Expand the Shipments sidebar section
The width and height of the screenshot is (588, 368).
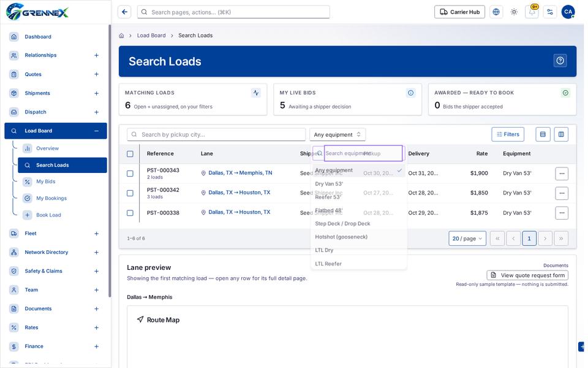click(x=96, y=93)
